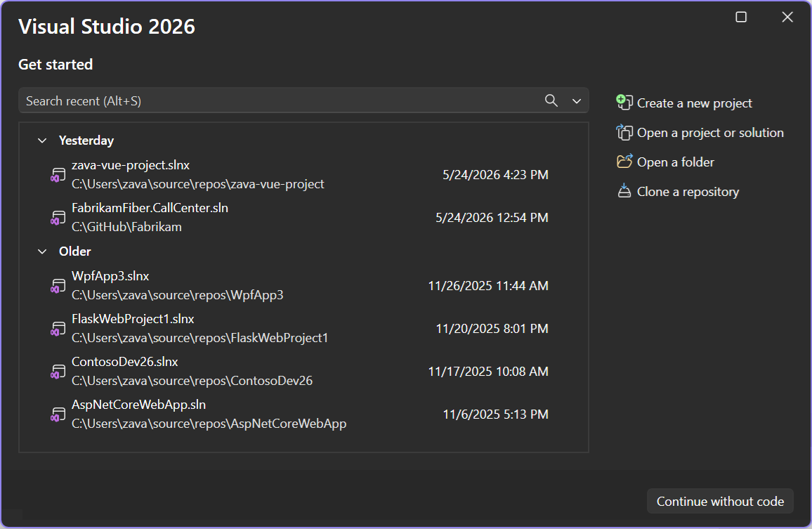Click the path C:\GitHub\Fabrikam
Screen dimensions: 812x529
pyautogui.click(x=126, y=227)
